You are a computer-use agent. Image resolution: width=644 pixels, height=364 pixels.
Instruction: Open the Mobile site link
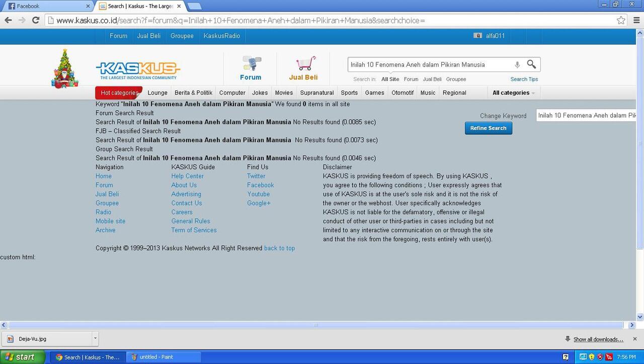point(111,221)
